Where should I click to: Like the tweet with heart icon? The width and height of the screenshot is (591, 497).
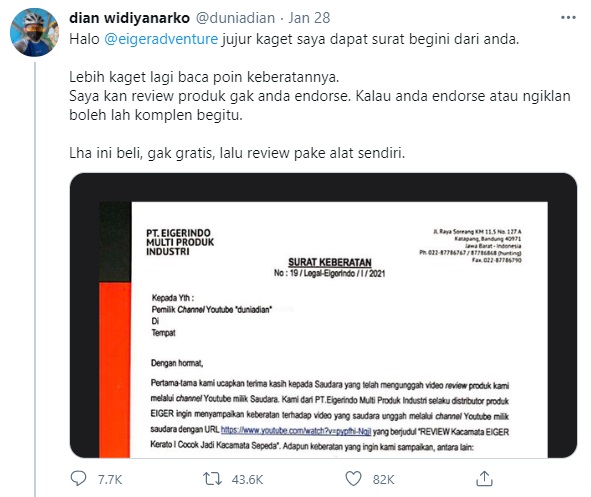coord(354,479)
